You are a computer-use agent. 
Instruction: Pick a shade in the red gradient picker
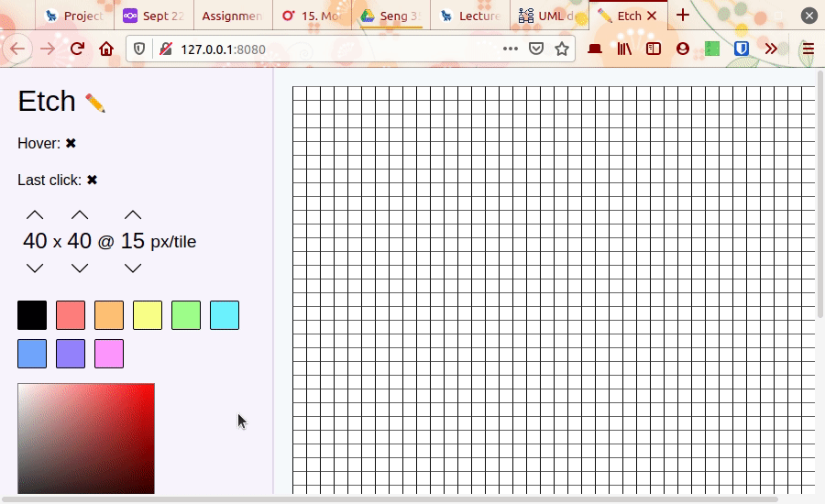click(86, 439)
